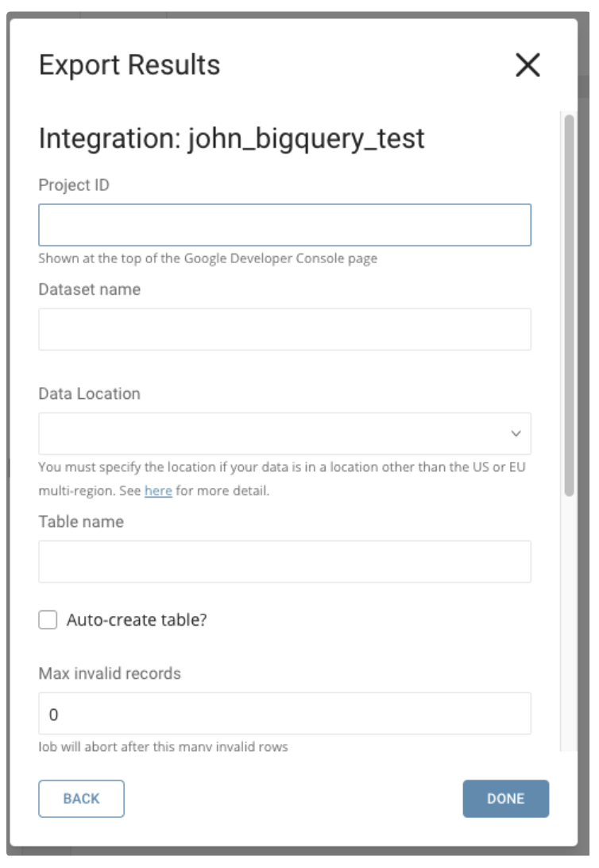This screenshot has height=868, width=599.
Task: Click the Max invalid records field
Action: [x=284, y=714]
